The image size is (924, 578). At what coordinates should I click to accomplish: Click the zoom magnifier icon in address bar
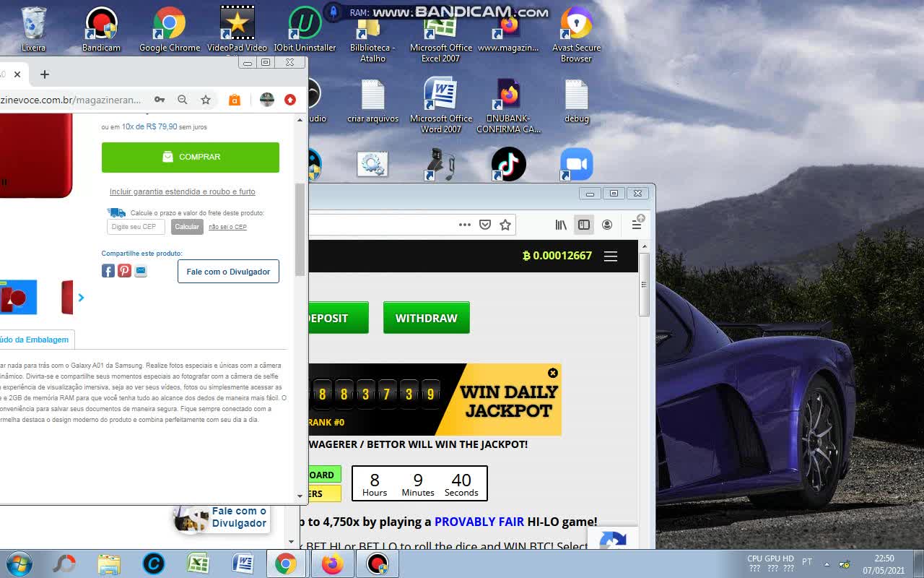(x=183, y=100)
